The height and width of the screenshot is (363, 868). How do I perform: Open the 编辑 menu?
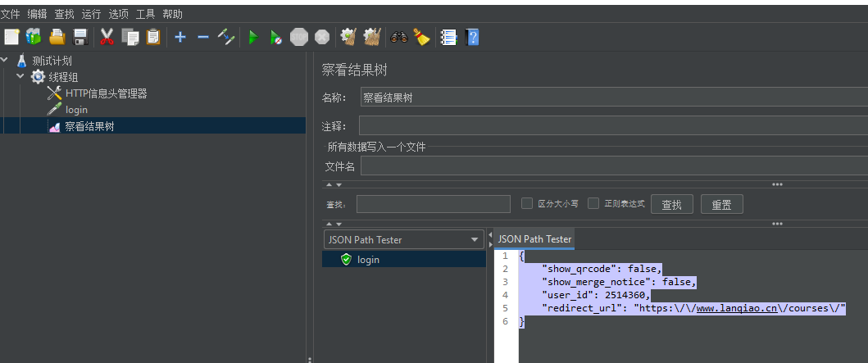coord(37,14)
